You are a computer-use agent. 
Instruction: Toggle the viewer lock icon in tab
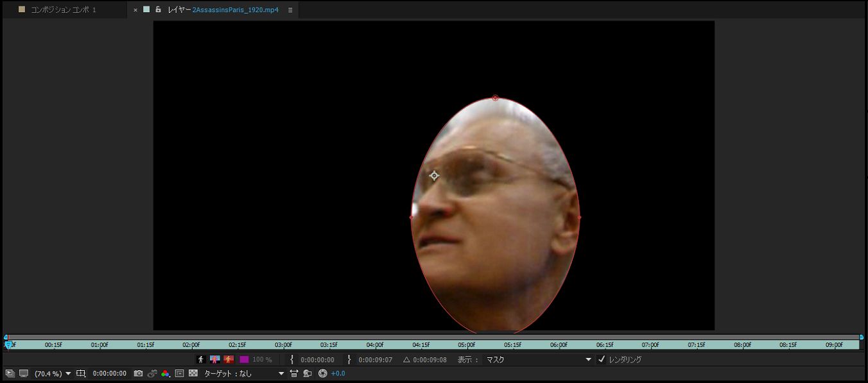tap(158, 10)
